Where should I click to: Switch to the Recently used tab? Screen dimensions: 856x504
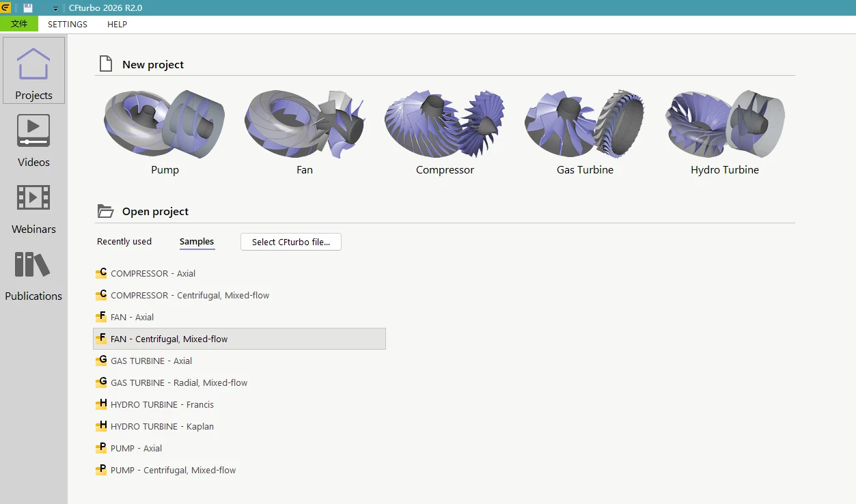tap(124, 242)
